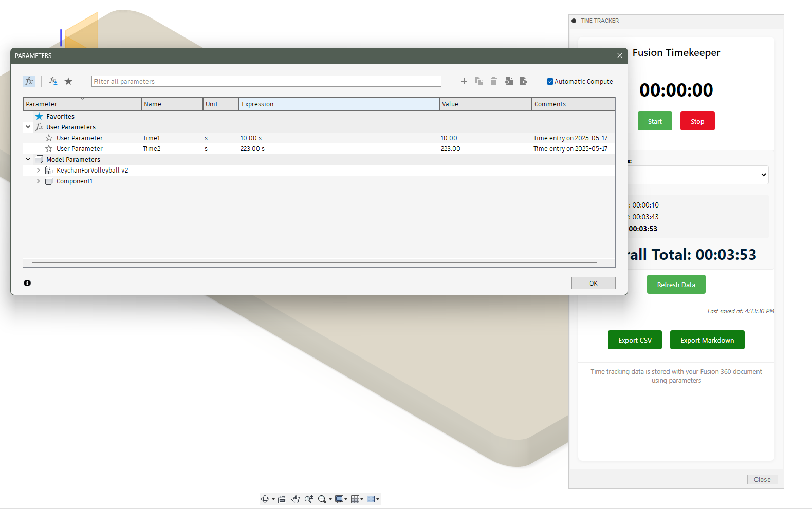This screenshot has width=812, height=509.
Task: Activate the Pan hand tool
Action: 296,499
